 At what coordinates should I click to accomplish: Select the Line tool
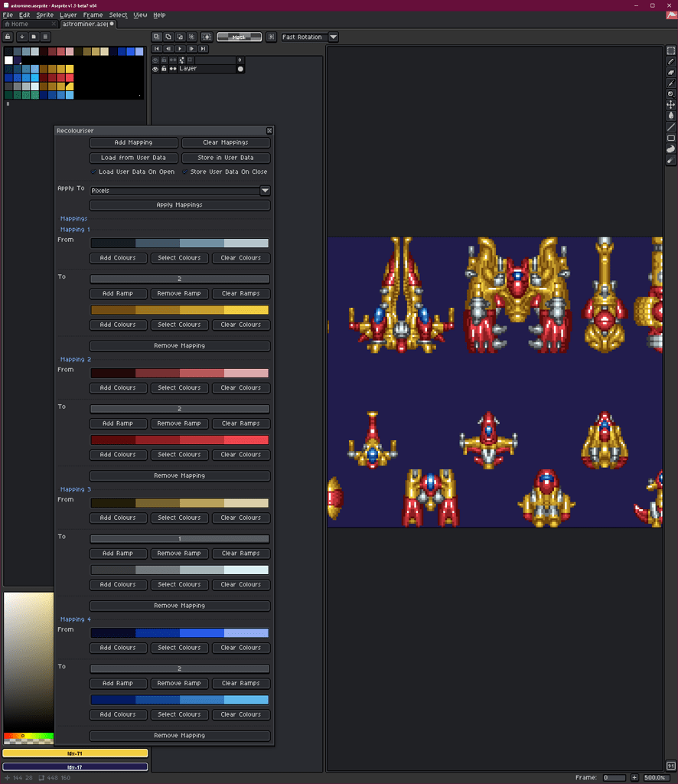tap(671, 126)
